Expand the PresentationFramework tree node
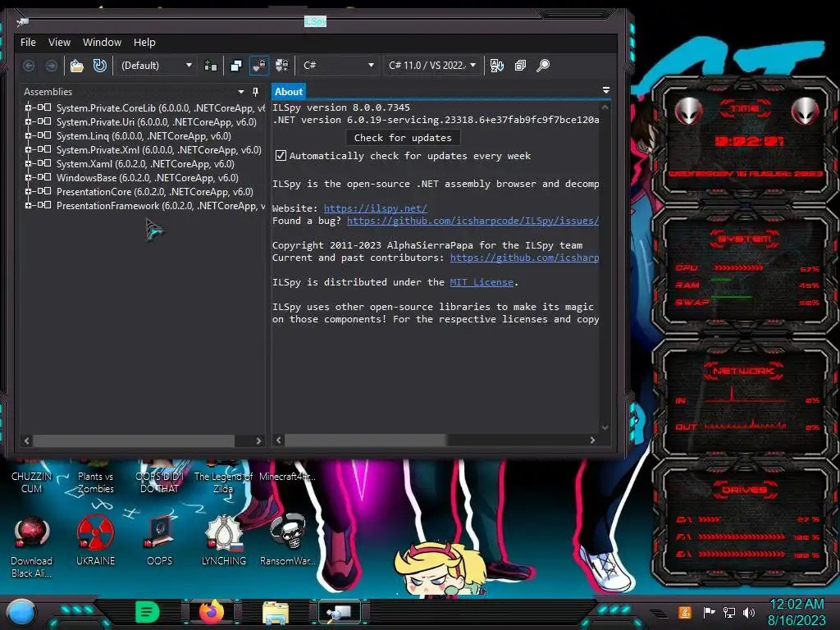Image resolution: width=840 pixels, height=630 pixels. [28, 205]
